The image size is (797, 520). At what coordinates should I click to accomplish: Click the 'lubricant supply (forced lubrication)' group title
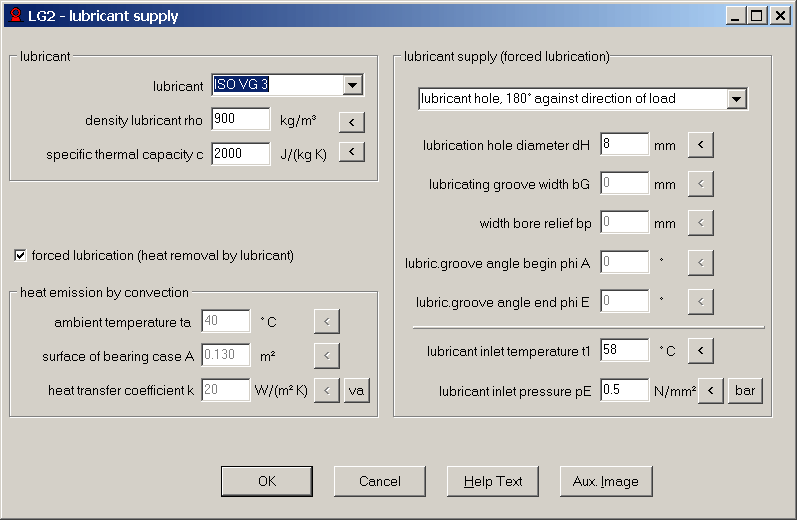coord(507,56)
